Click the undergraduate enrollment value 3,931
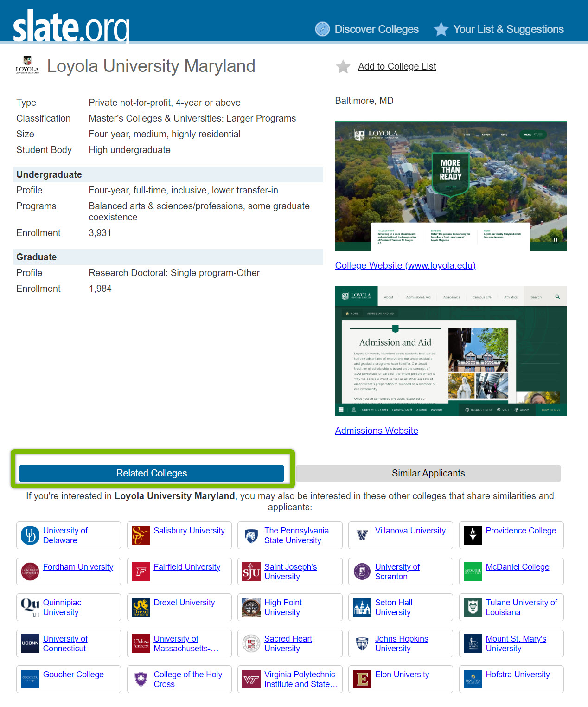 point(100,233)
